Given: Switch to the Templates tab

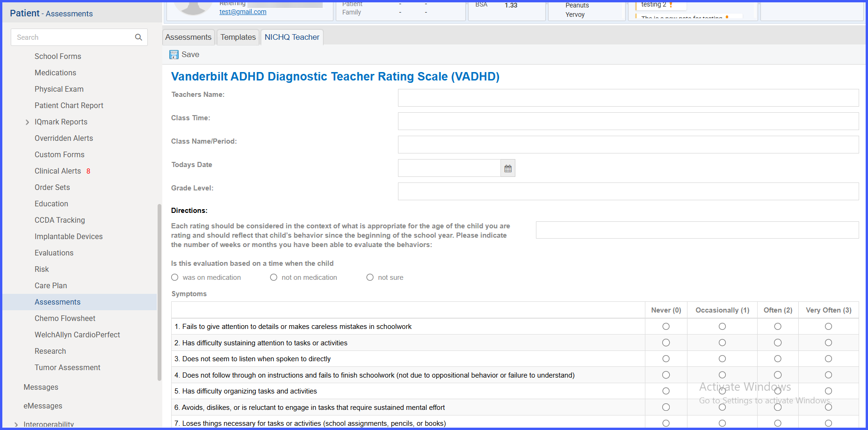Looking at the screenshot, I should coord(238,37).
